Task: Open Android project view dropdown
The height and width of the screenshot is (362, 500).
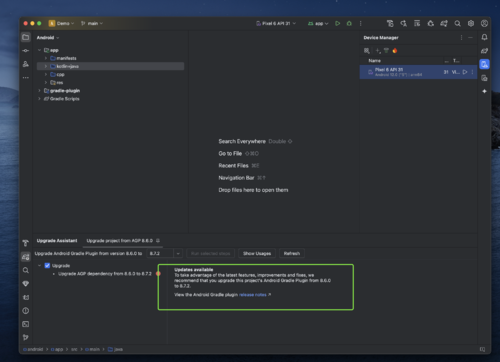Action: [x=48, y=38]
